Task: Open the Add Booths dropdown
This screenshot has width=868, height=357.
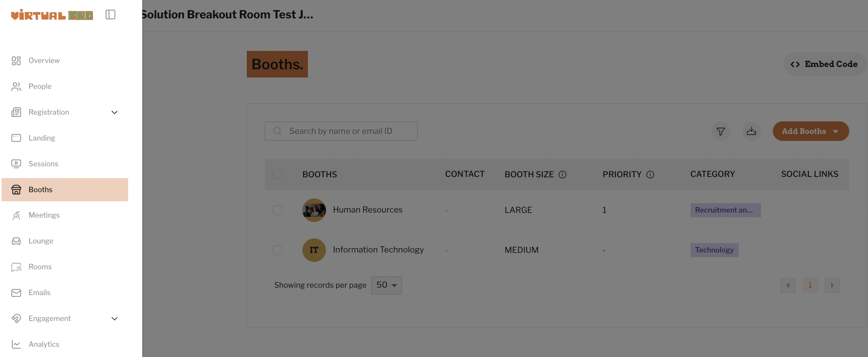Action: [x=811, y=131]
